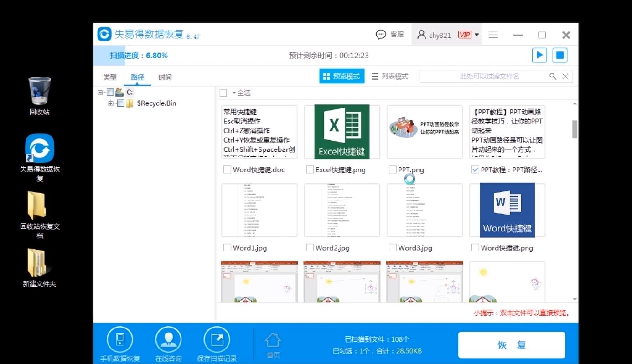Click the 恢复 recover button
Image resolution: width=632 pixels, height=364 pixels.
[x=512, y=345]
